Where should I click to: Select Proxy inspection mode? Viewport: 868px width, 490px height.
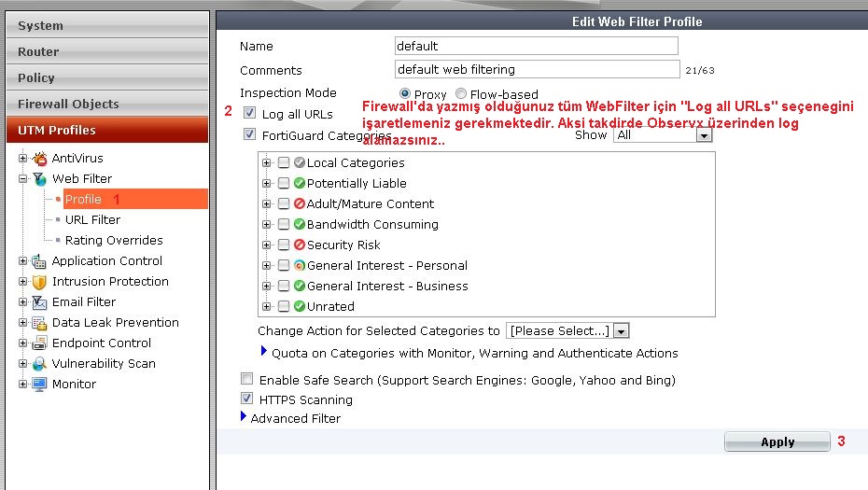tap(405, 93)
